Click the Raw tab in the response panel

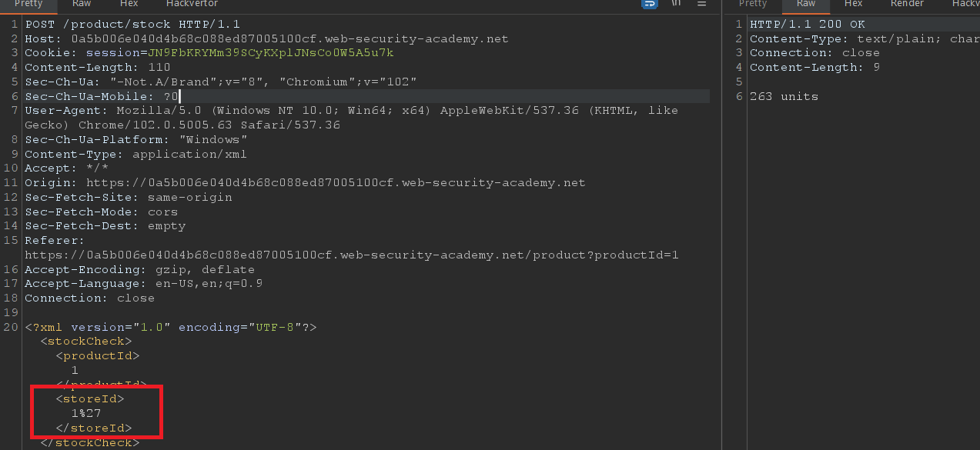coord(806,4)
